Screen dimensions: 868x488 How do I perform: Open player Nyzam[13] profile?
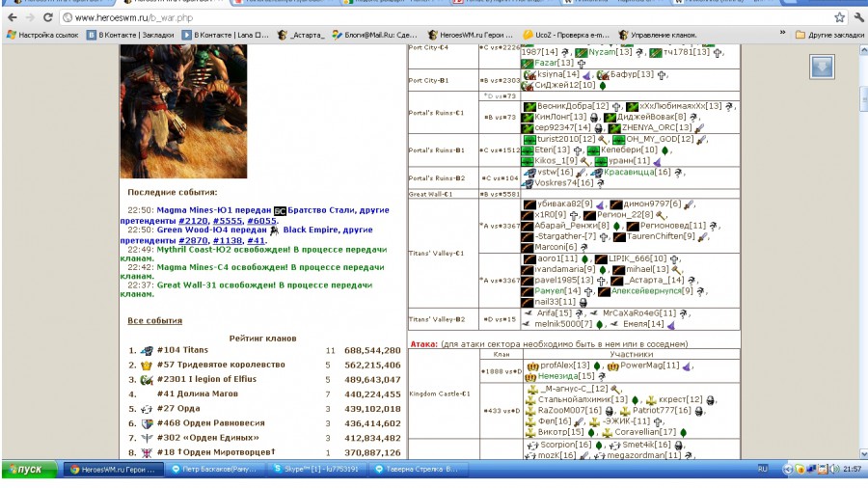(x=610, y=52)
